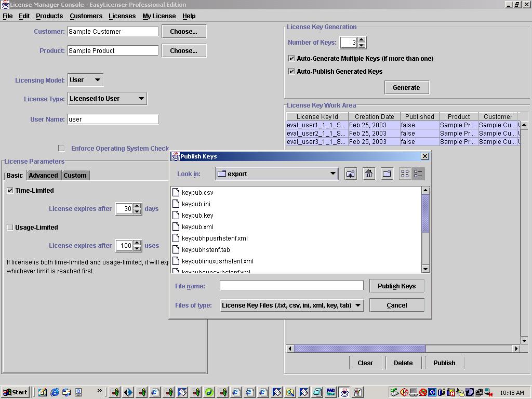Open the magnifier folder taskbar window
This screenshot has height=399, width=532.
[x=290, y=392]
